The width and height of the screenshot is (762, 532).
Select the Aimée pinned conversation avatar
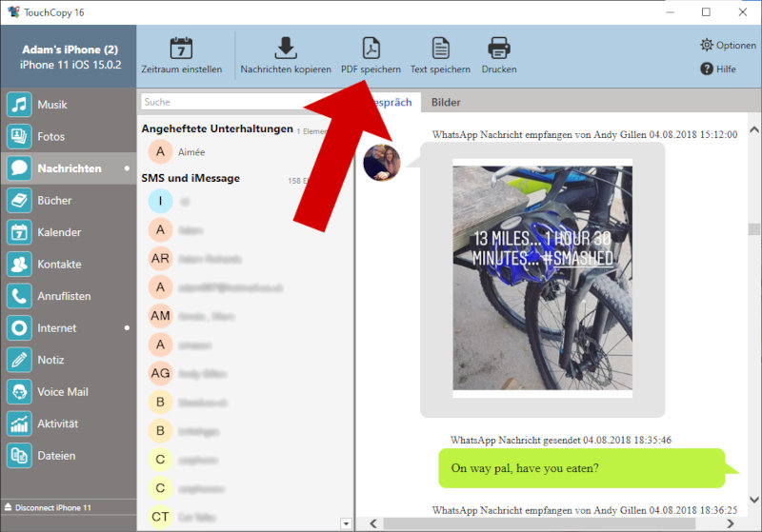pyautogui.click(x=160, y=152)
